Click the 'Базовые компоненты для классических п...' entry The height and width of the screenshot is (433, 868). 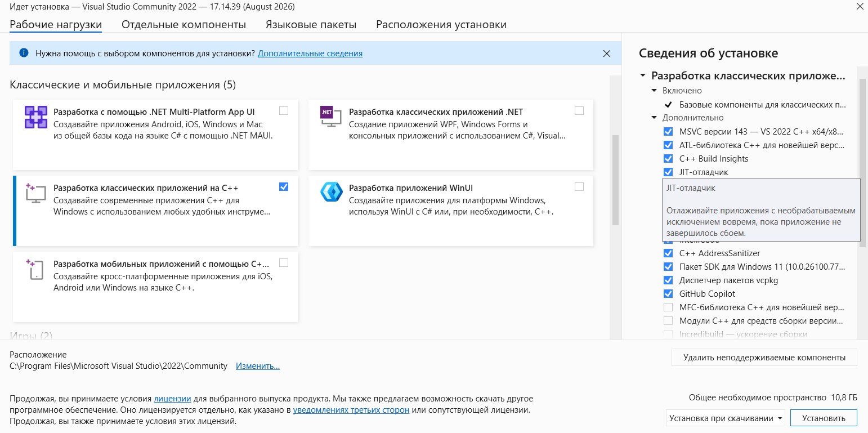click(763, 105)
